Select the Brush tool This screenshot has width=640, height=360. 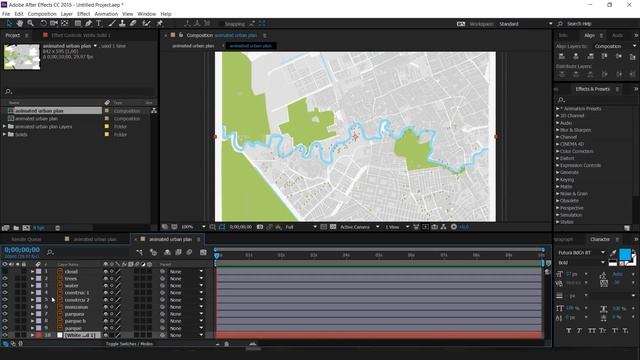pyautogui.click(x=112, y=24)
